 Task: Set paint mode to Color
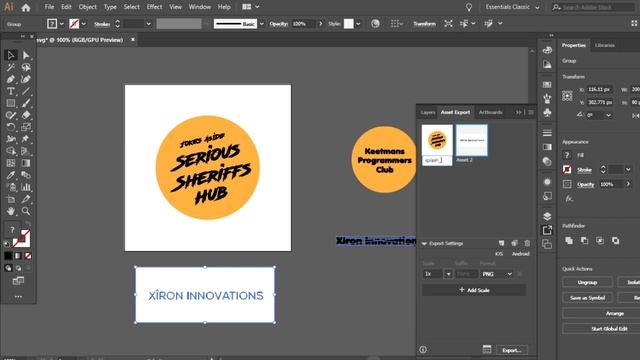tap(8, 256)
